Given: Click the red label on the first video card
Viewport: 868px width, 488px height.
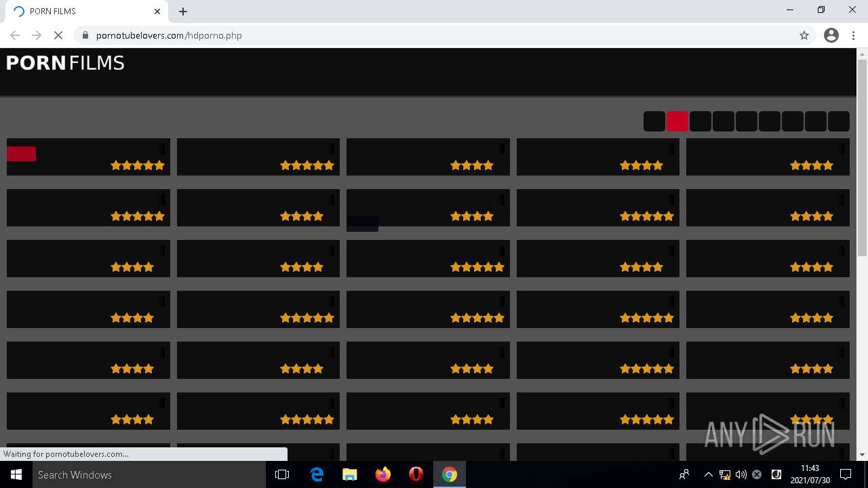Looking at the screenshot, I should click(21, 154).
